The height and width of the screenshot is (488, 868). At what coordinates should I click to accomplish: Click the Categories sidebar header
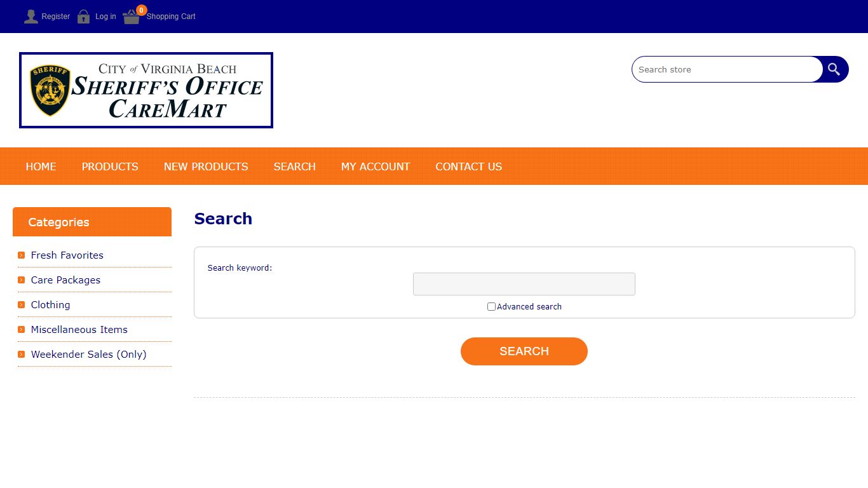(x=92, y=222)
